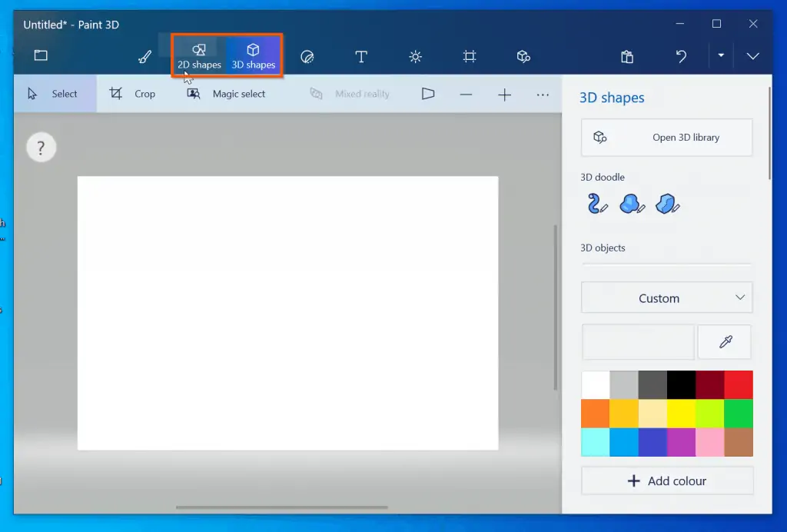787x532 pixels.
Task: Select the Text tool
Action: 361,56
